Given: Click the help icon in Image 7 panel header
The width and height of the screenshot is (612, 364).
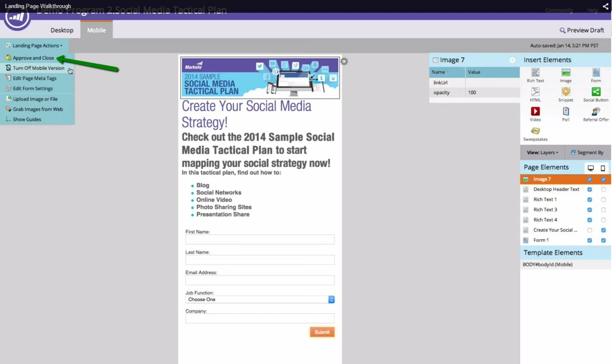Looking at the screenshot, I should coord(512,60).
